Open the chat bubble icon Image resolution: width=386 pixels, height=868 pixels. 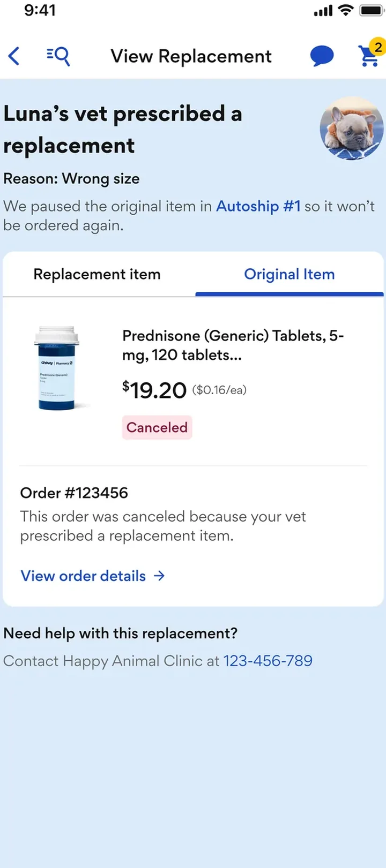tap(322, 56)
